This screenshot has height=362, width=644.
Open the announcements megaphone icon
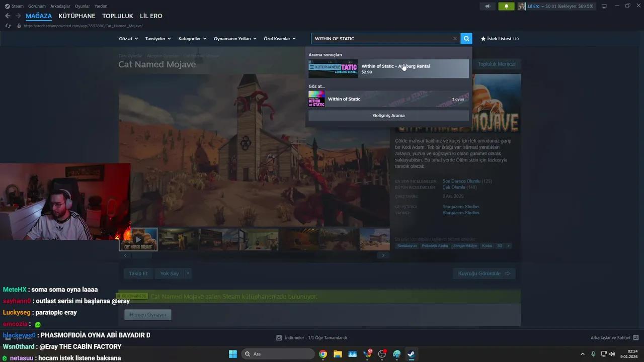pyautogui.click(x=487, y=6)
